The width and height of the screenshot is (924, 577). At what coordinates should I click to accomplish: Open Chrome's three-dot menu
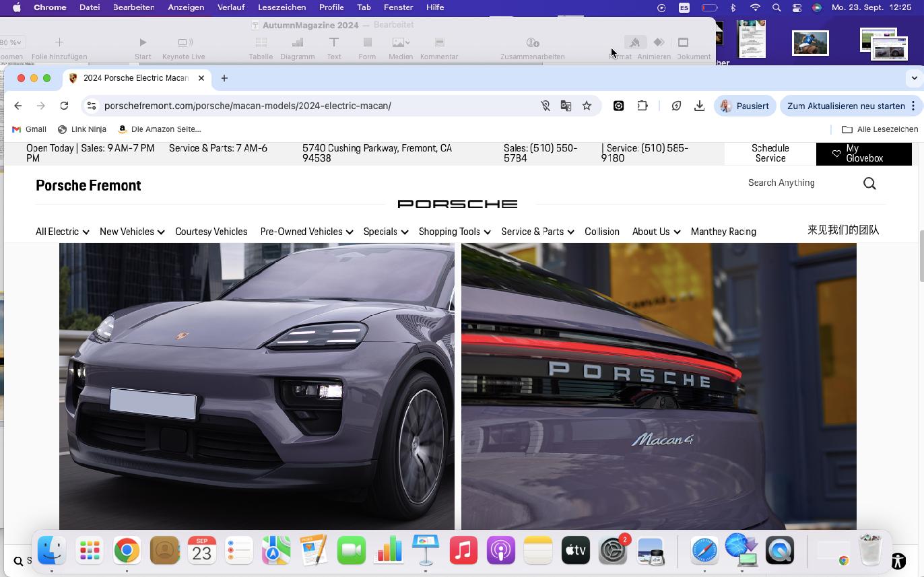913,106
